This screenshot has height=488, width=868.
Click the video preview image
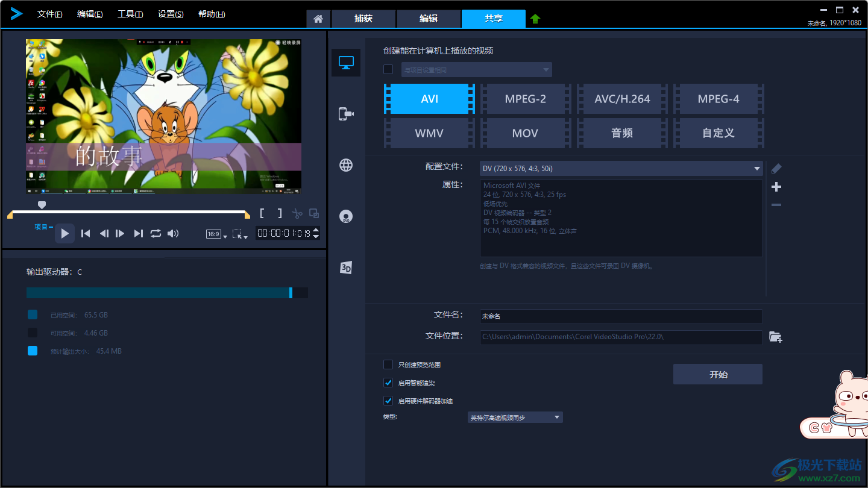tap(163, 116)
